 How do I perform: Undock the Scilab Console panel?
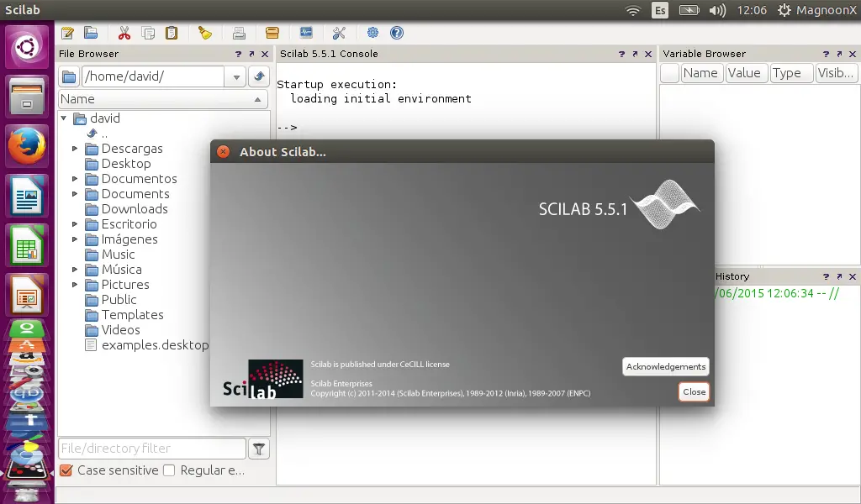click(x=635, y=54)
